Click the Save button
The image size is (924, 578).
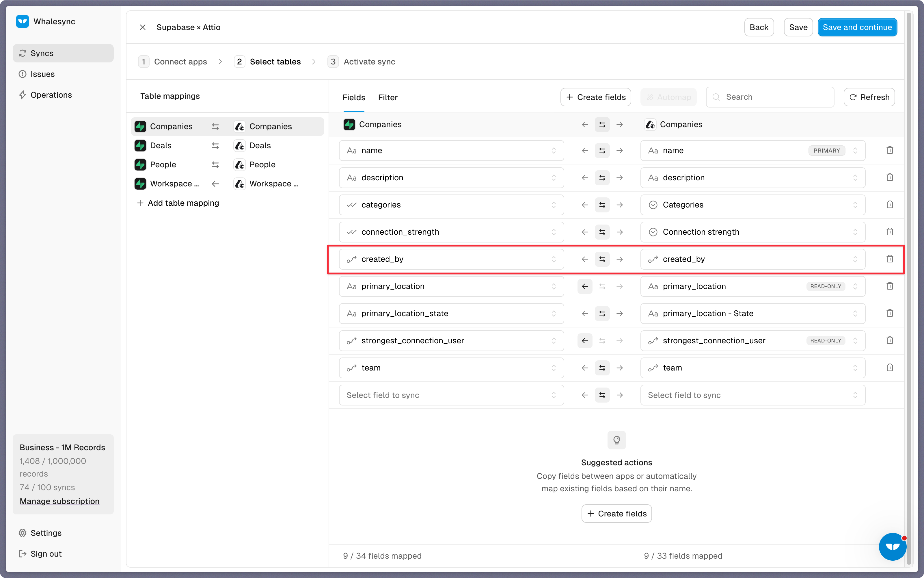(798, 27)
